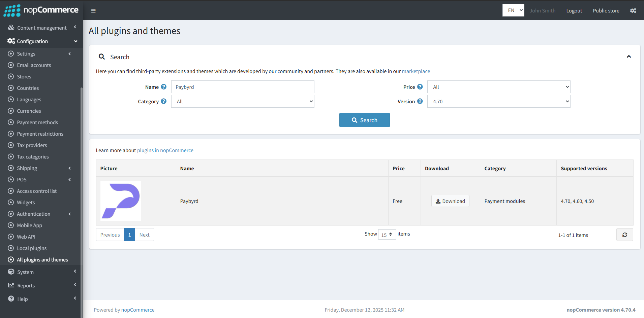Click the nopCommerce logo
Screen dimensions: 644x318
41,10
